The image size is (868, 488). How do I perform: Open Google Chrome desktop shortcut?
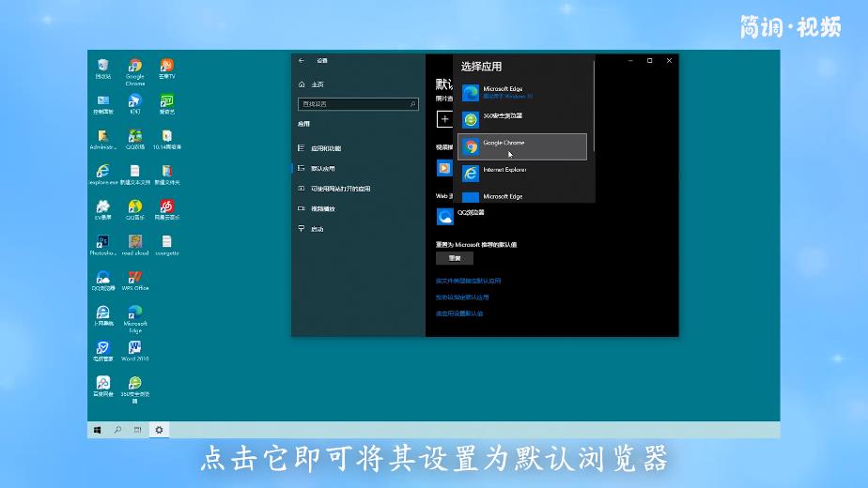pyautogui.click(x=135, y=68)
